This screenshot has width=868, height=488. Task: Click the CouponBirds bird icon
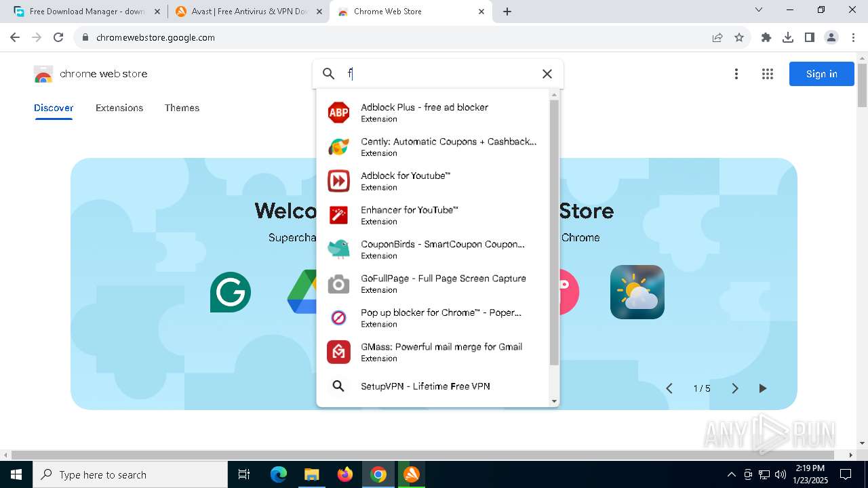pyautogui.click(x=338, y=249)
